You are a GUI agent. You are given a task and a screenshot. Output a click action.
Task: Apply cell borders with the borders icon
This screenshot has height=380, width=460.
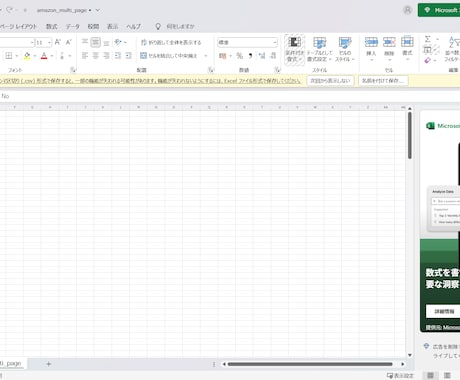[9, 56]
